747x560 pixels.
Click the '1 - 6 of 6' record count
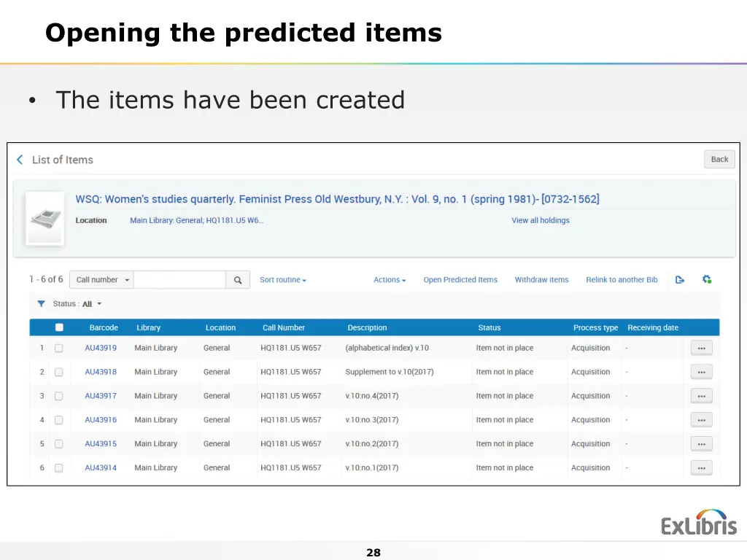46,279
